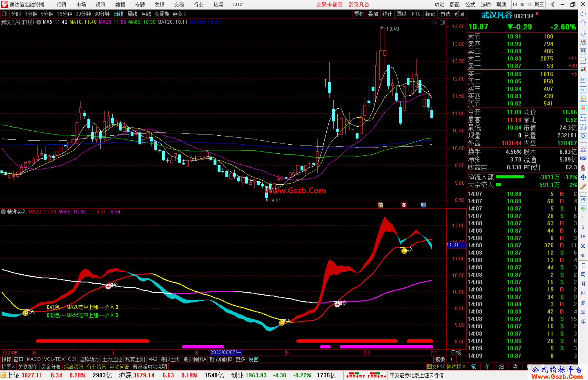Click the 画线 drawing button

coord(402,14)
